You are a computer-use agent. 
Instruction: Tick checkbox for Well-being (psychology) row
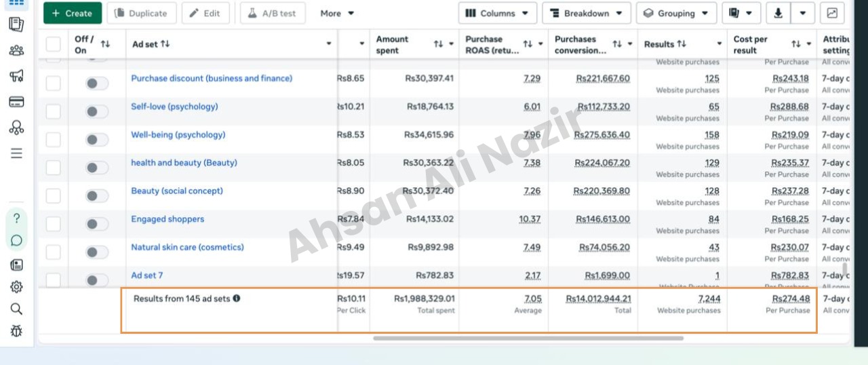click(53, 140)
